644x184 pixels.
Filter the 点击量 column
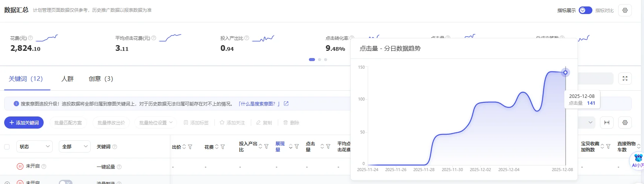point(328,146)
